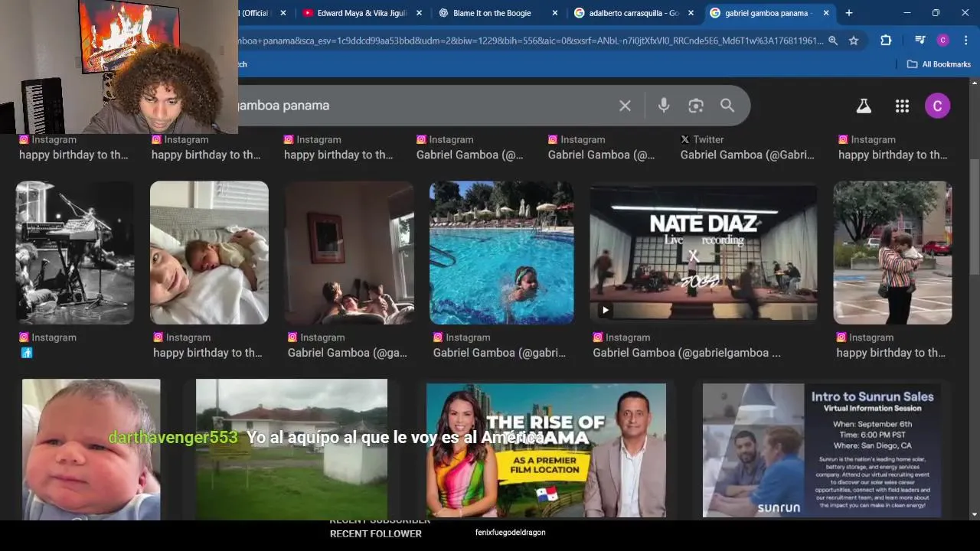The image size is (980, 551).
Task: Close the Blame It on the Boogie tab
Action: click(x=555, y=13)
